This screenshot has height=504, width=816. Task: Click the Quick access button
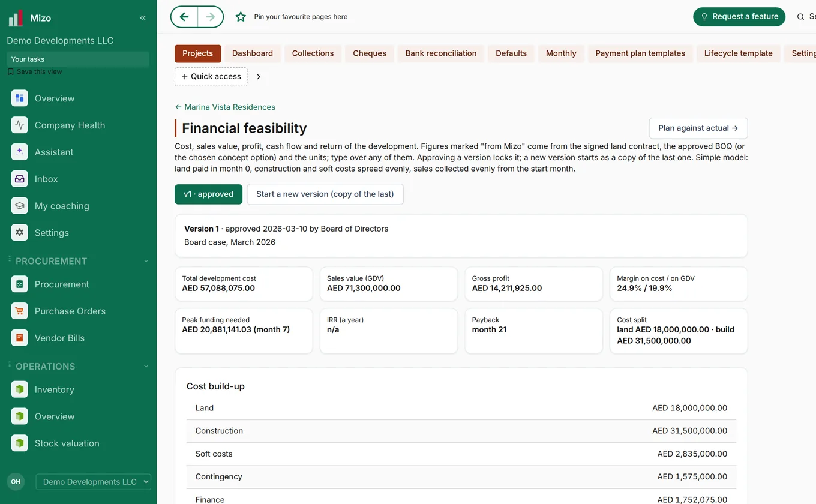tap(211, 77)
